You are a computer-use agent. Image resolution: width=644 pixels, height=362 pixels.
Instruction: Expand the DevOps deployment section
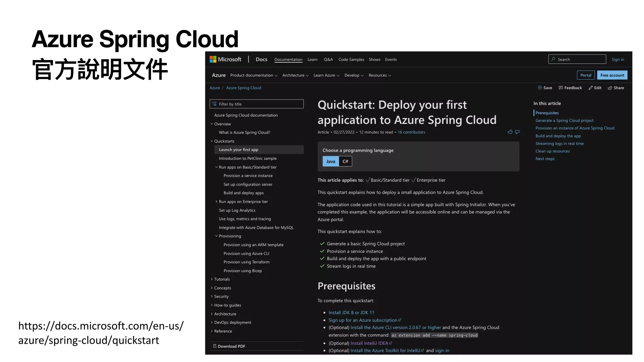pos(212,322)
